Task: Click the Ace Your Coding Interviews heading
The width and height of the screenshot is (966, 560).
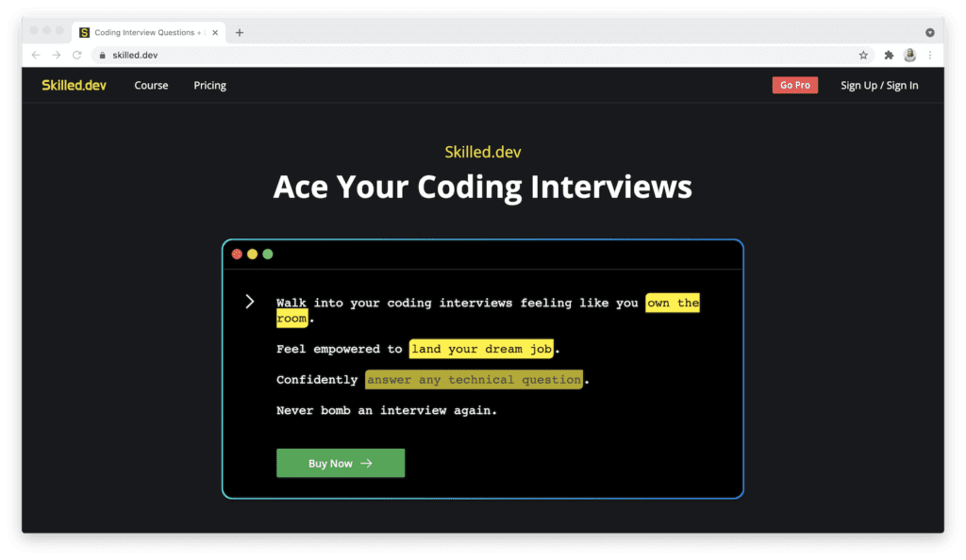Action: click(x=483, y=187)
